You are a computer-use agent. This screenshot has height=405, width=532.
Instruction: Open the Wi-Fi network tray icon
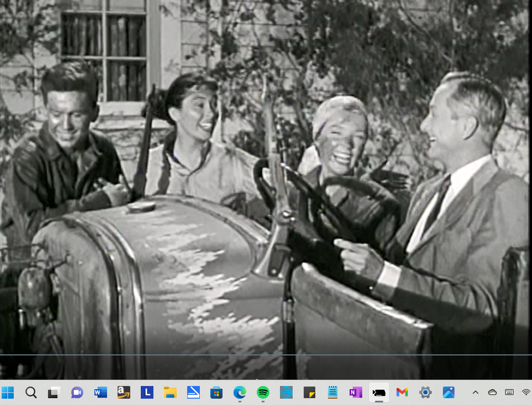click(526, 392)
